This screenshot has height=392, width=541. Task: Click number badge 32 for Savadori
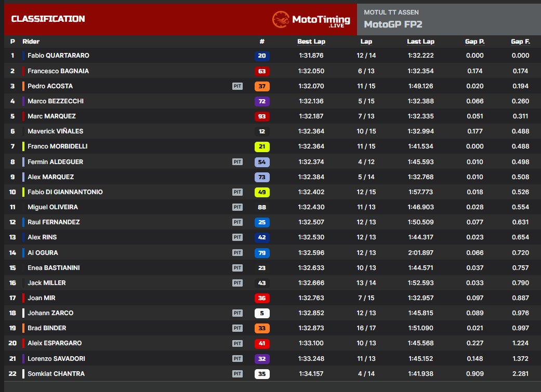tap(262, 359)
